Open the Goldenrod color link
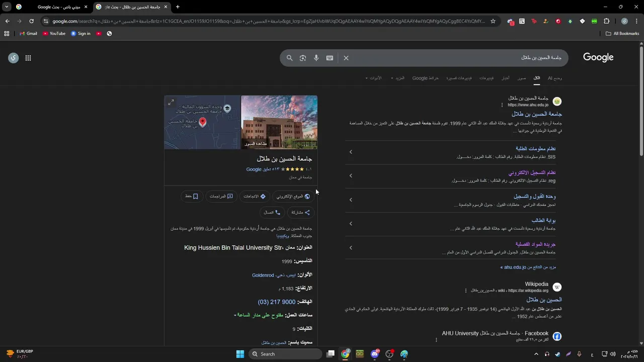This screenshot has height=362, width=644. pyautogui.click(x=263, y=276)
